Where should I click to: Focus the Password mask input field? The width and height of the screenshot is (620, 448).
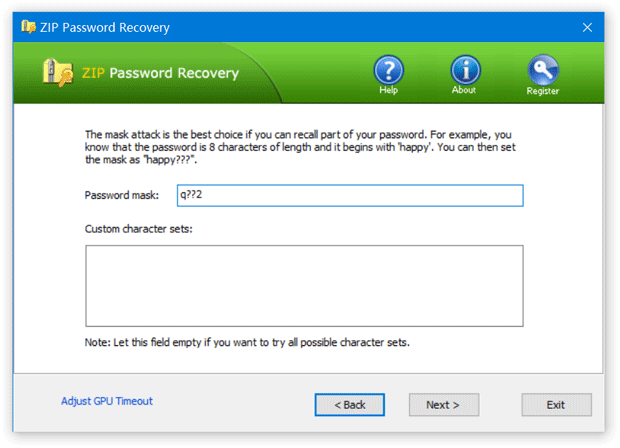[x=349, y=195]
